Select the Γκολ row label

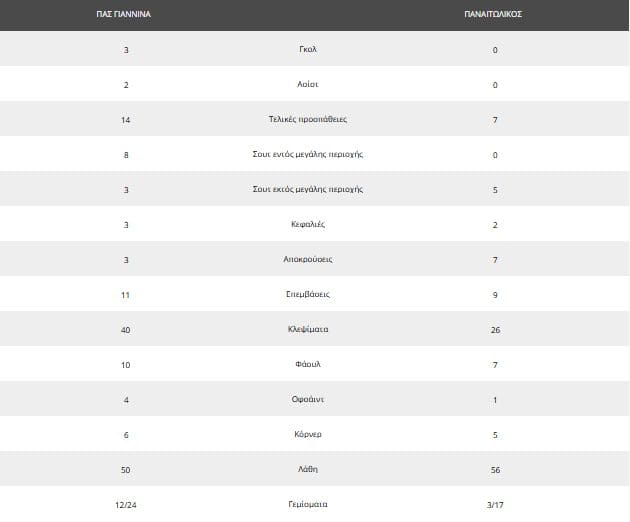[x=309, y=49]
